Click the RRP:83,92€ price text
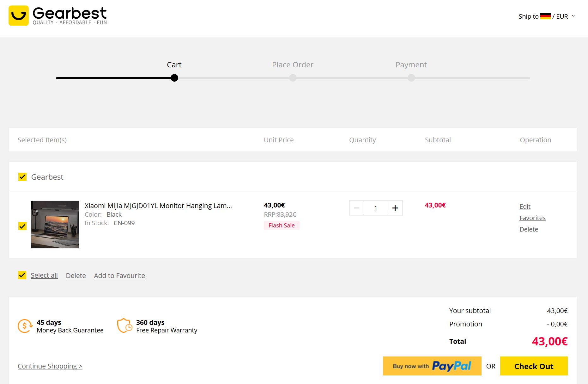The width and height of the screenshot is (588, 384). [x=280, y=214]
